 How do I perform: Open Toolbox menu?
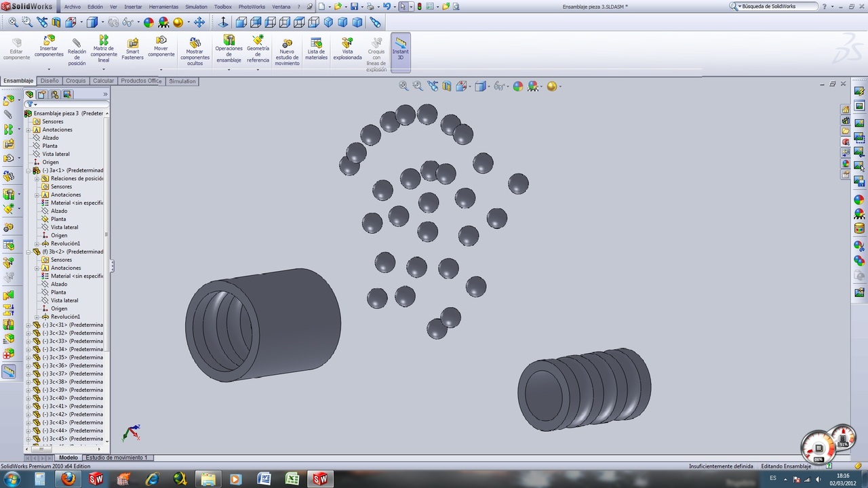pos(222,7)
